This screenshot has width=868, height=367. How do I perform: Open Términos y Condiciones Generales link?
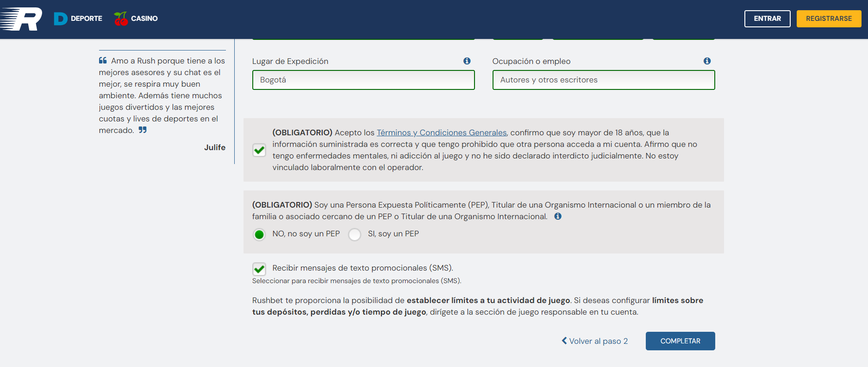442,133
